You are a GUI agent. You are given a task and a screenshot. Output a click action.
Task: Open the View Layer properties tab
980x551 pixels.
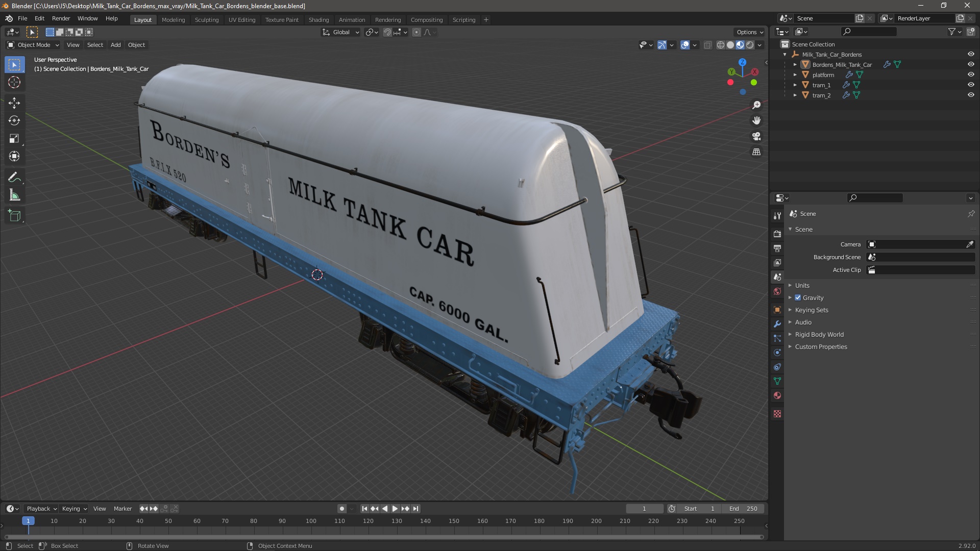click(777, 262)
